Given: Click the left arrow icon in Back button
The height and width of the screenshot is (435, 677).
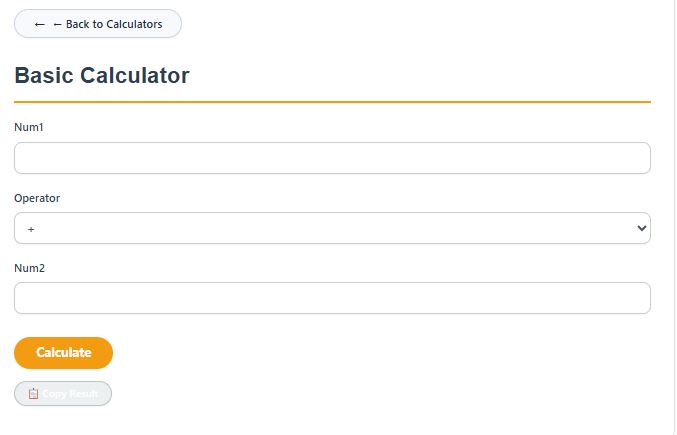Looking at the screenshot, I should (x=39, y=24).
